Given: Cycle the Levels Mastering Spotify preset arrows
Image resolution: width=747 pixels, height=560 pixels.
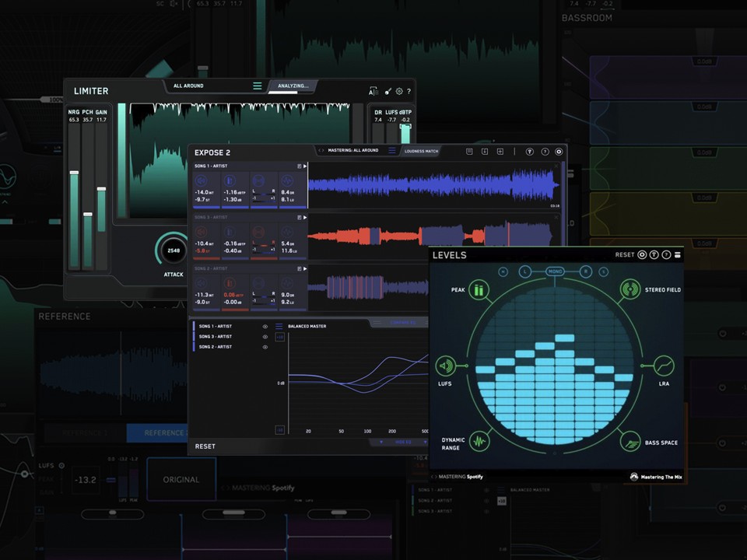Looking at the screenshot, I should [434, 477].
